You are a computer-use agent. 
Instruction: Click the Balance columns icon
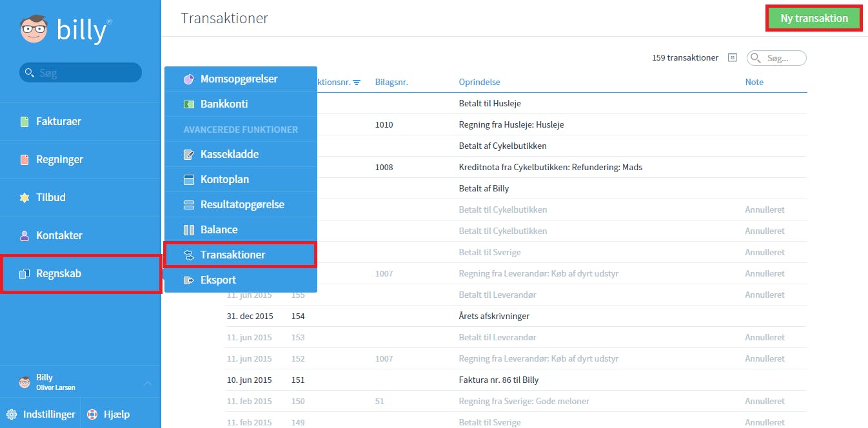(189, 230)
